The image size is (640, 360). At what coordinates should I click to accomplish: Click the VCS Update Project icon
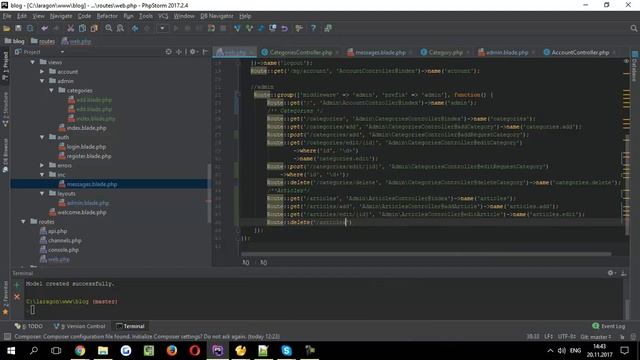pyautogui.click(x=237, y=28)
